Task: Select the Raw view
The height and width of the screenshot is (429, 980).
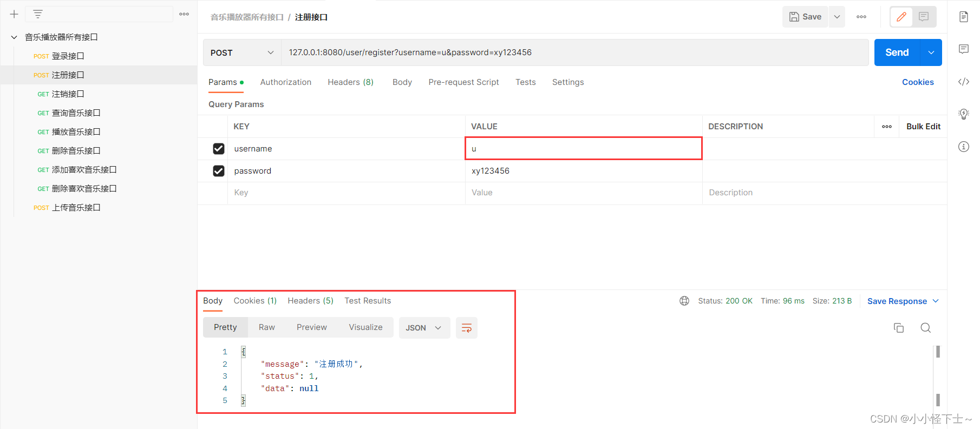Action: tap(267, 327)
